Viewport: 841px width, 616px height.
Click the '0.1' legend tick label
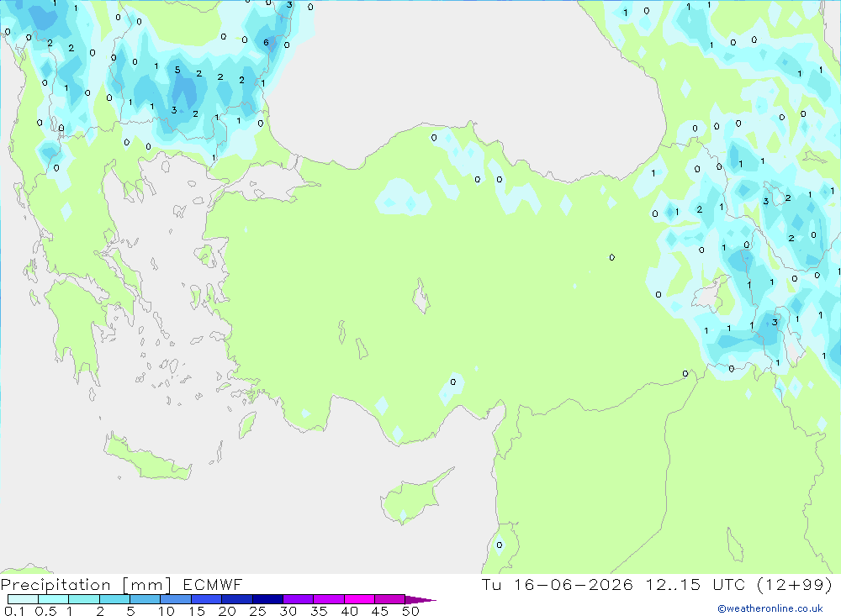coord(14,611)
